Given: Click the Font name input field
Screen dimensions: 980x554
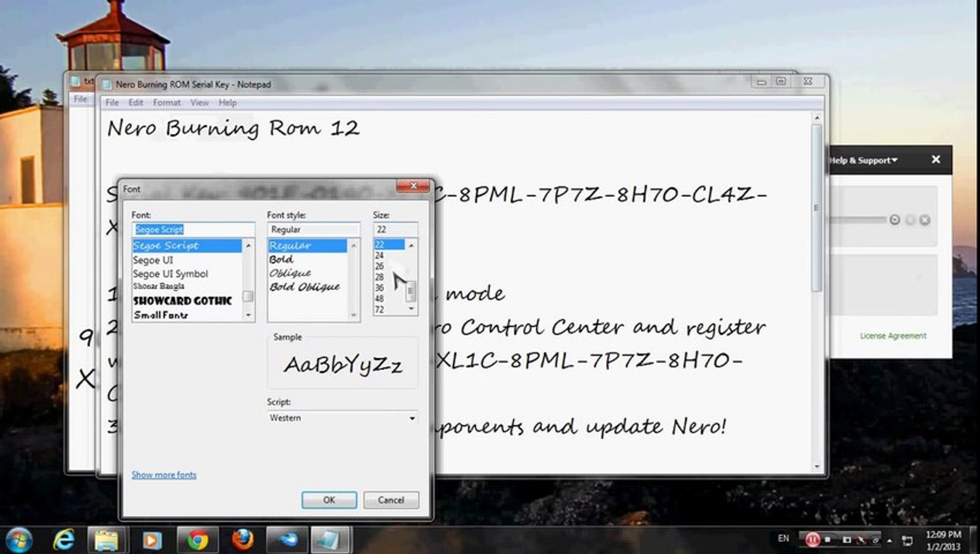Looking at the screenshot, I should click(193, 229).
